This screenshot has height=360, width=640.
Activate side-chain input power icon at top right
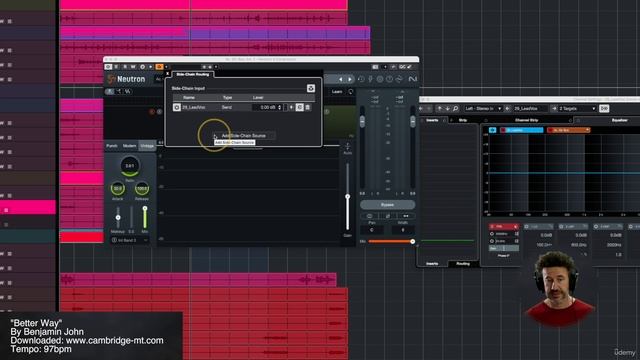(x=311, y=88)
